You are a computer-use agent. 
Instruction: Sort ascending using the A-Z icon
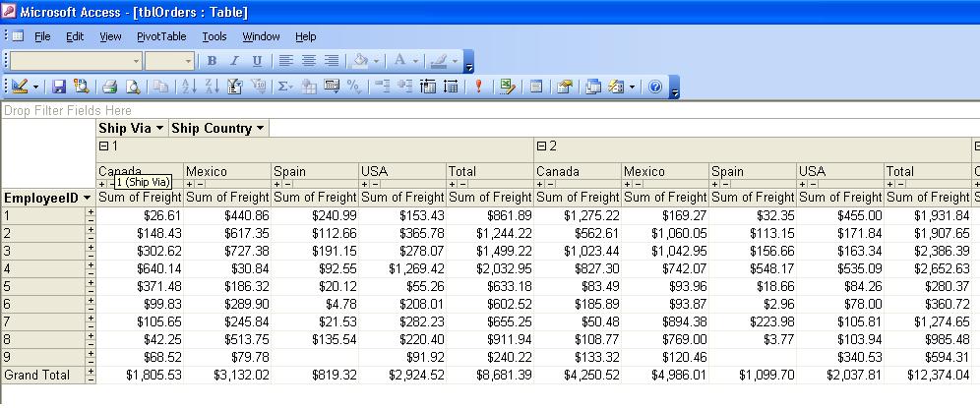pyautogui.click(x=189, y=87)
